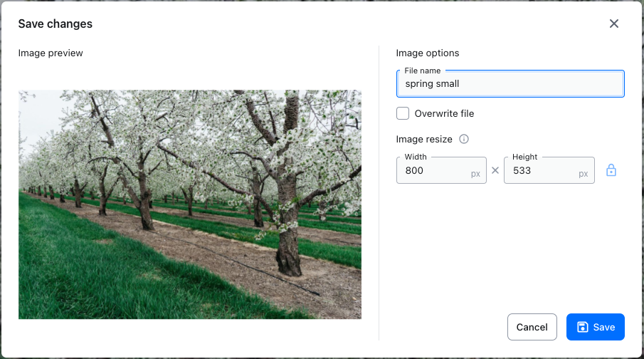
Task: Click the Width input field
Action: tap(441, 170)
